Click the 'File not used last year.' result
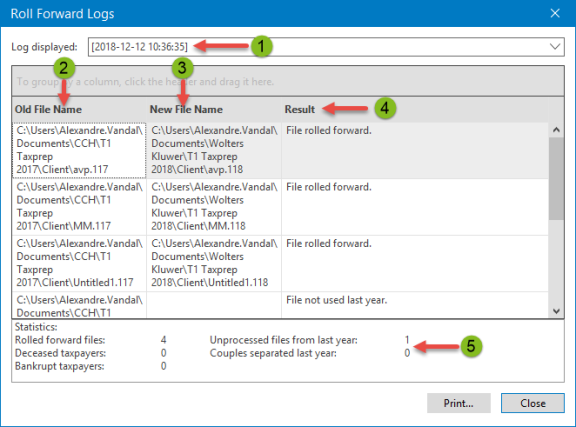Viewport: 576px width, 427px height. click(336, 300)
